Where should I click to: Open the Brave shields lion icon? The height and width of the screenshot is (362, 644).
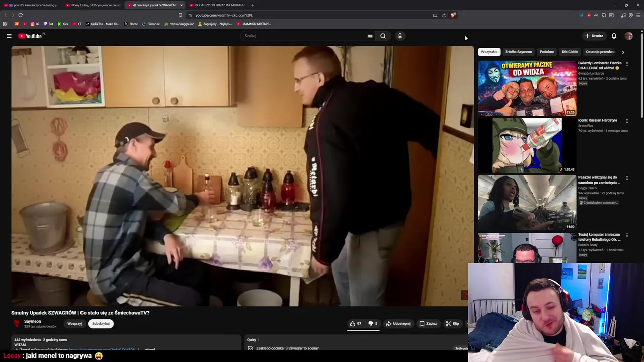point(453,15)
